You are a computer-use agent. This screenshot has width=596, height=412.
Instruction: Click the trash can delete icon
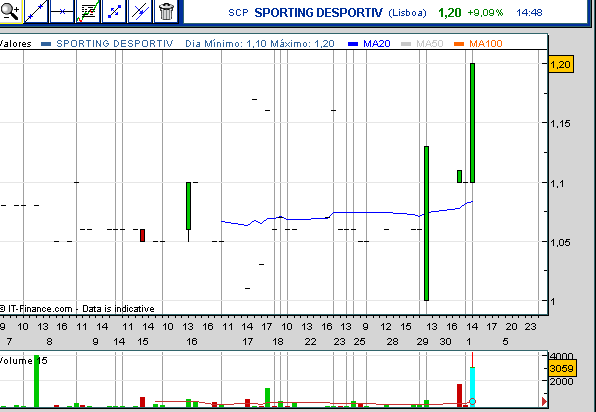166,11
